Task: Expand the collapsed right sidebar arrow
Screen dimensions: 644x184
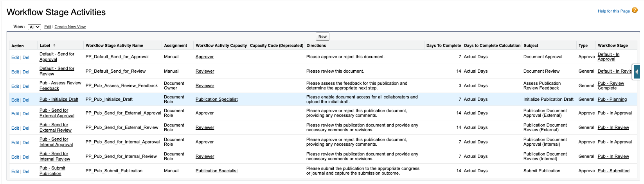Action: (637, 72)
